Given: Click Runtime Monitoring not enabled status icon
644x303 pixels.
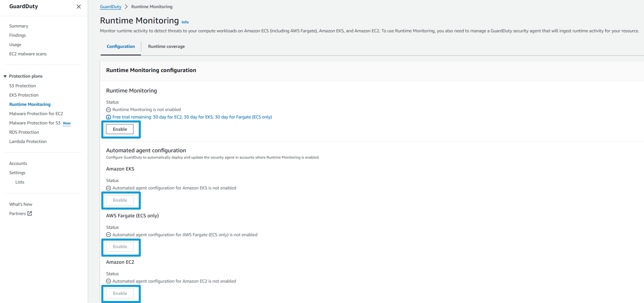Looking at the screenshot, I should (108, 110).
